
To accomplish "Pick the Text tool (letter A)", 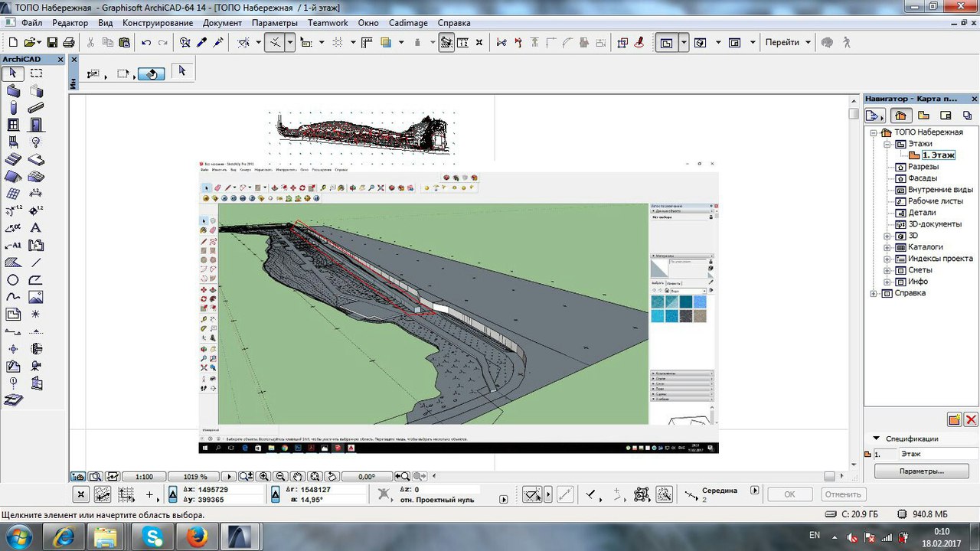I will (x=36, y=227).
